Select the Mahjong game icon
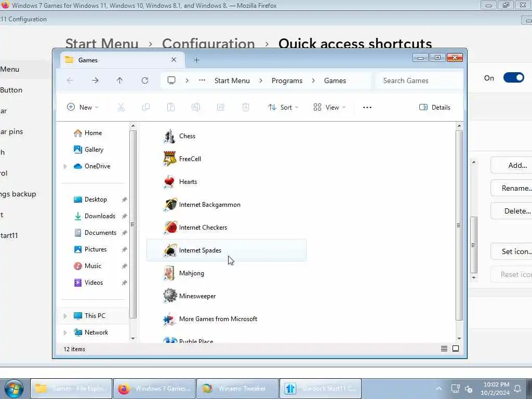The height and width of the screenshot is (399, 532). 169,273
